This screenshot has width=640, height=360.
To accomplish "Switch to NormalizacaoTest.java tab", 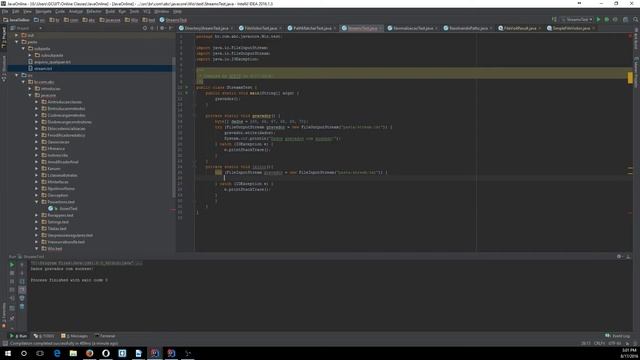I will [x=413, y=28].
